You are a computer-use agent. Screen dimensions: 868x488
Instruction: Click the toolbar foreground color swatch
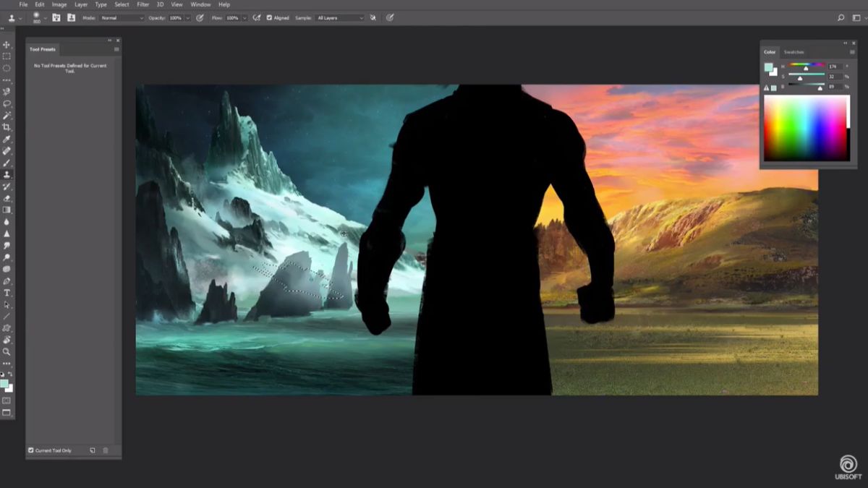4,383
